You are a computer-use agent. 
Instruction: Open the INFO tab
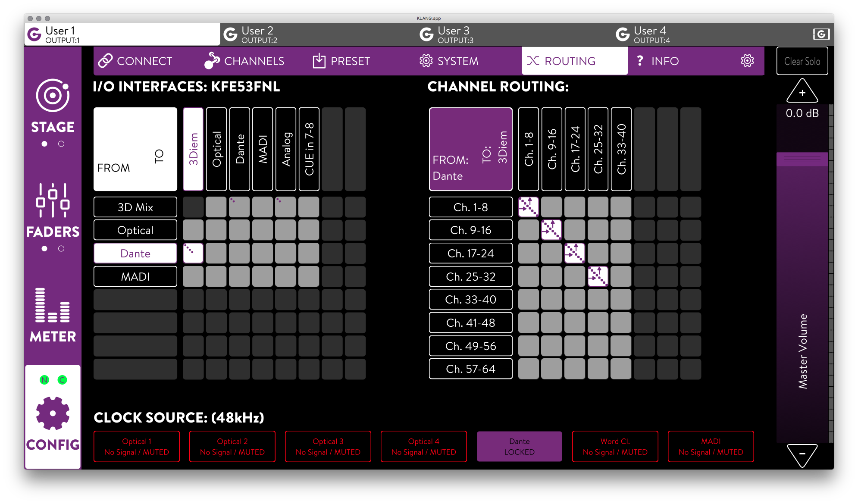pos(658,61)
